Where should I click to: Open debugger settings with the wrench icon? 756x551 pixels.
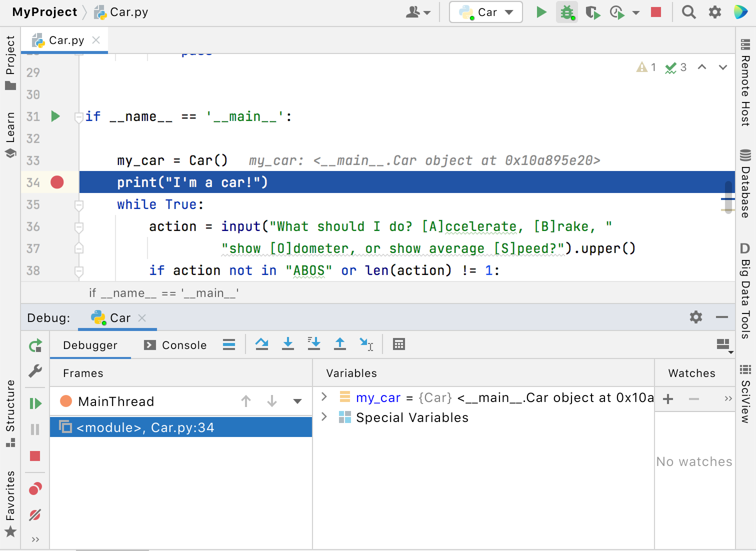[35, 371]
